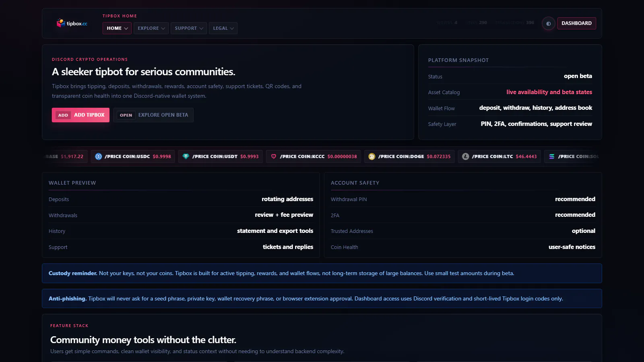Click 'recommended' in the 2FA row
This screenshot has width=644, height=362.
tap(575, 215)
